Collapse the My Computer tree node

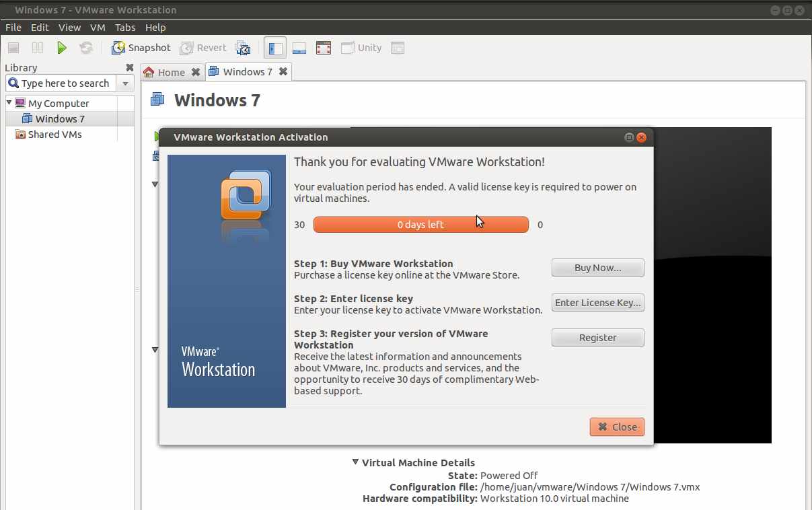tap(9, 103)
